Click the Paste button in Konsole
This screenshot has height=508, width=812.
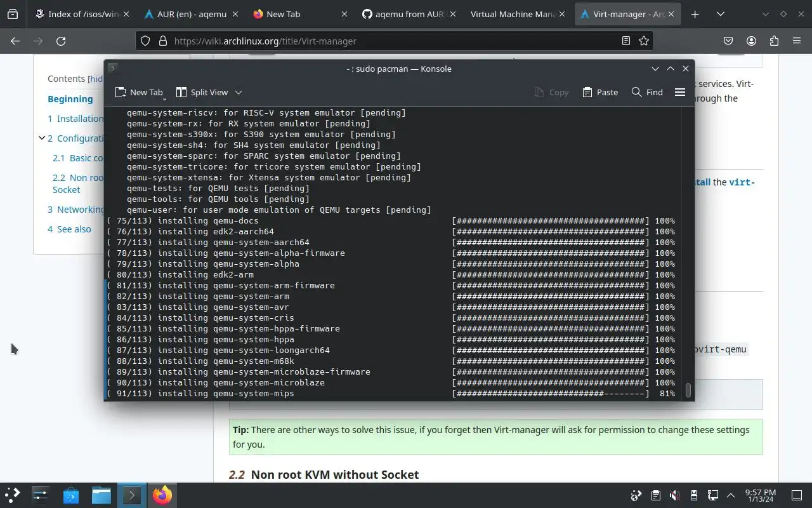click(600, 92)
